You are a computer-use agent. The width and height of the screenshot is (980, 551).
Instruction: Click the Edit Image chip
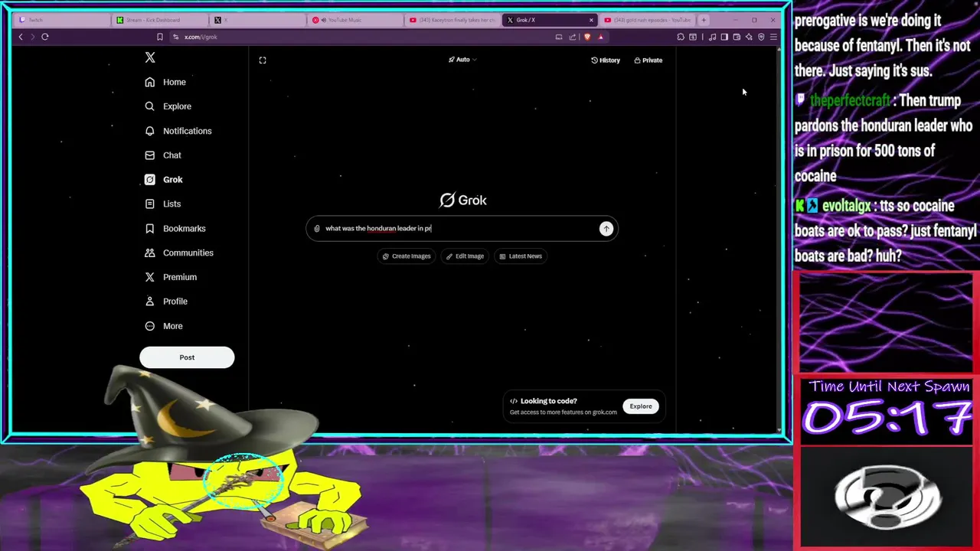tap(465, 256)
